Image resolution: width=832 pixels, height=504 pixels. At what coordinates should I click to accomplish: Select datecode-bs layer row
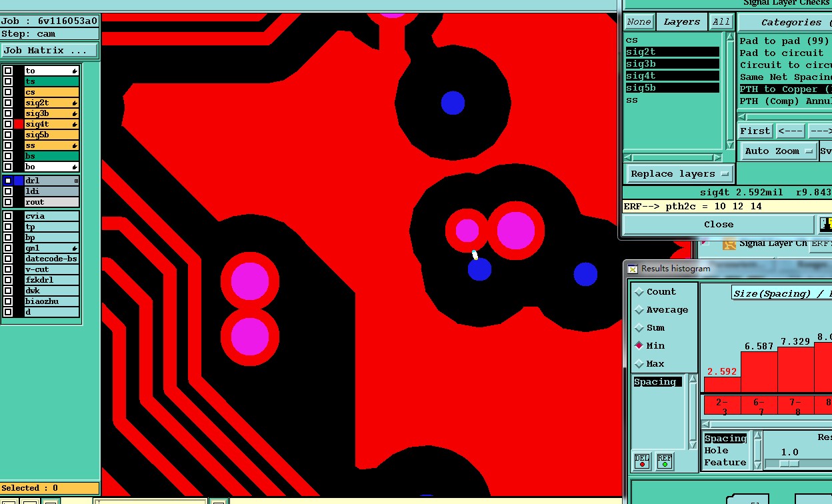coord(51,259)
